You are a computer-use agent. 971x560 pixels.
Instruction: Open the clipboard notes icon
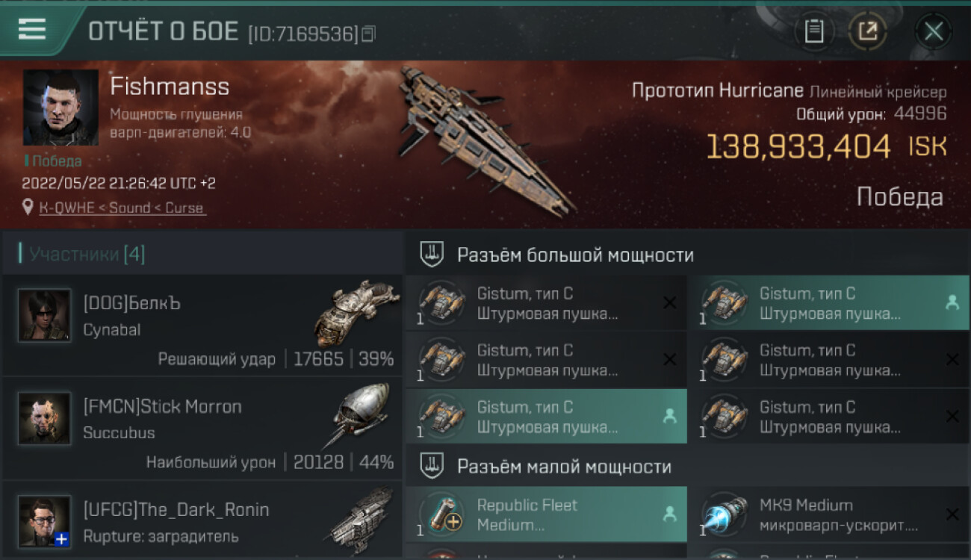pos(813,31)
